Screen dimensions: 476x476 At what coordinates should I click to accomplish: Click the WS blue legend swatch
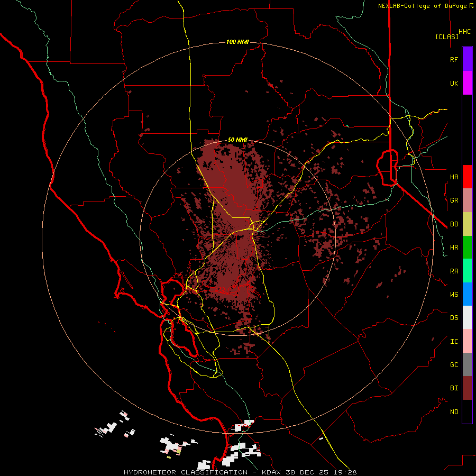click(x=467, y=294)
